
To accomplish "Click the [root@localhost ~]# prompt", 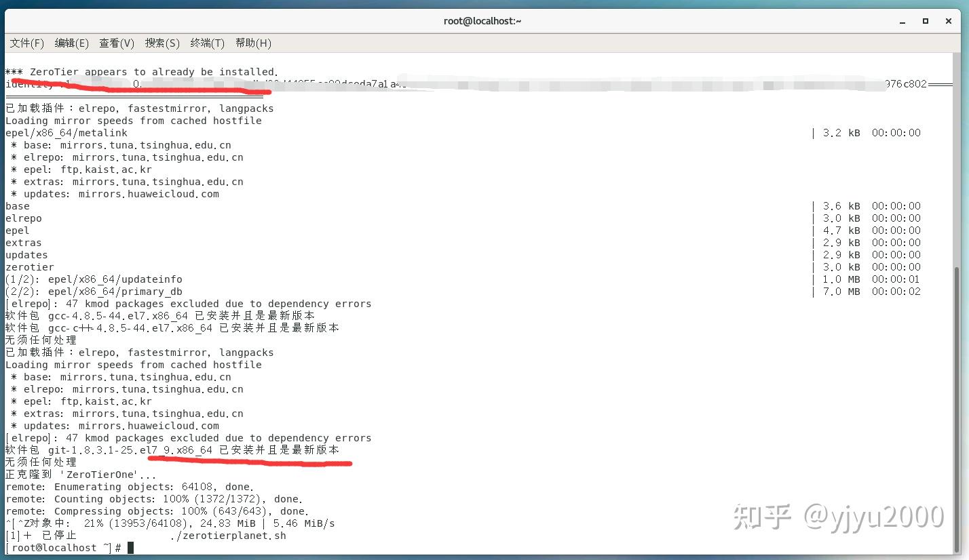I will click(x=63, y=548).
